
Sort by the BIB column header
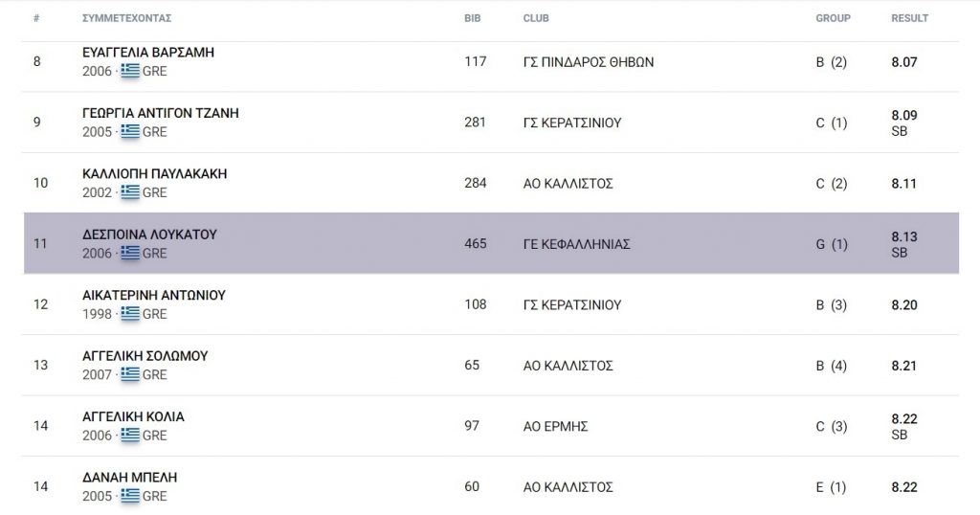coord(473,18)
